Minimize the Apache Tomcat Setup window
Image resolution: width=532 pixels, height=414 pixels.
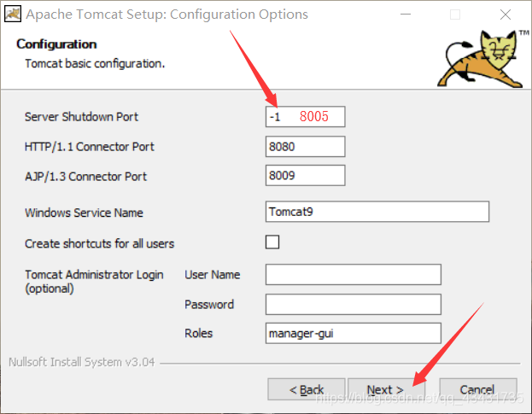[406, 15]
